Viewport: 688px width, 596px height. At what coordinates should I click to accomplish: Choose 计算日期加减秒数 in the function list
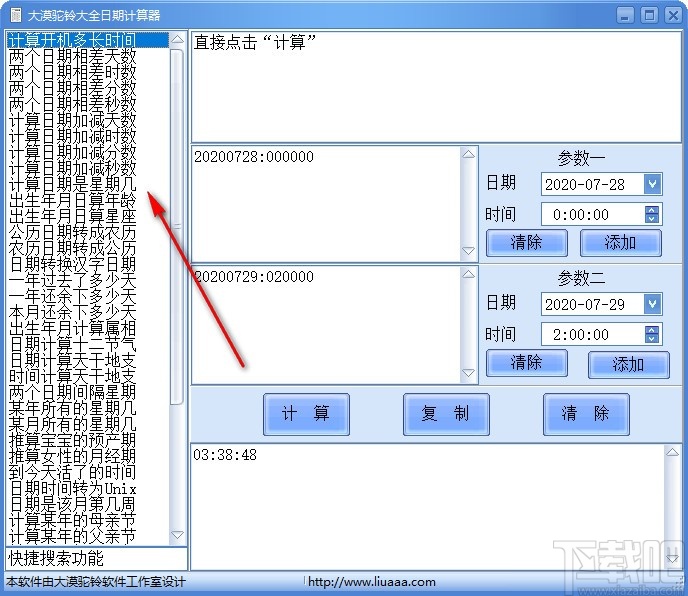tap(88, 169)
